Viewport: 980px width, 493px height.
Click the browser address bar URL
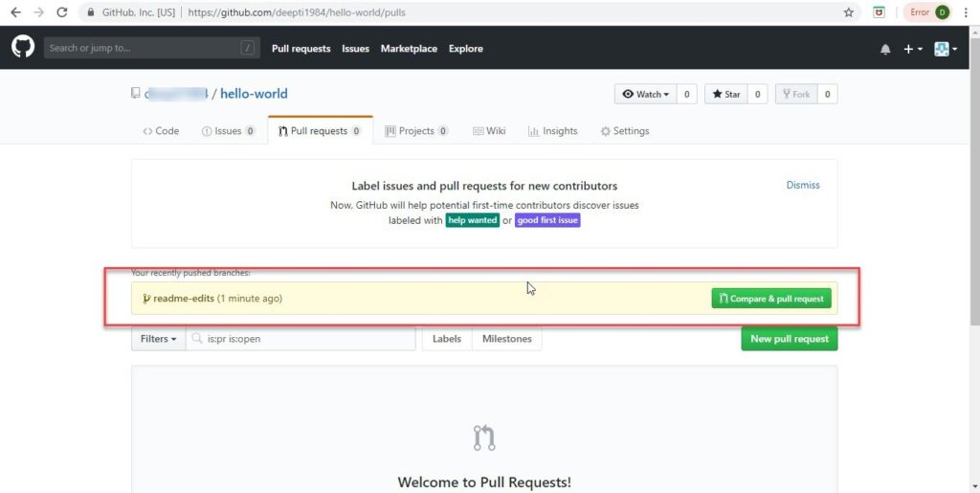[x=297, y=12]
